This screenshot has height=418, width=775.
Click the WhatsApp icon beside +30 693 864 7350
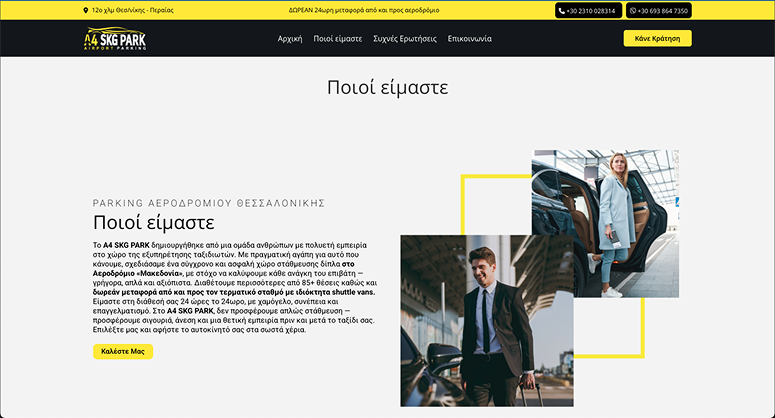pyautogui.click(x=633, y=11)
